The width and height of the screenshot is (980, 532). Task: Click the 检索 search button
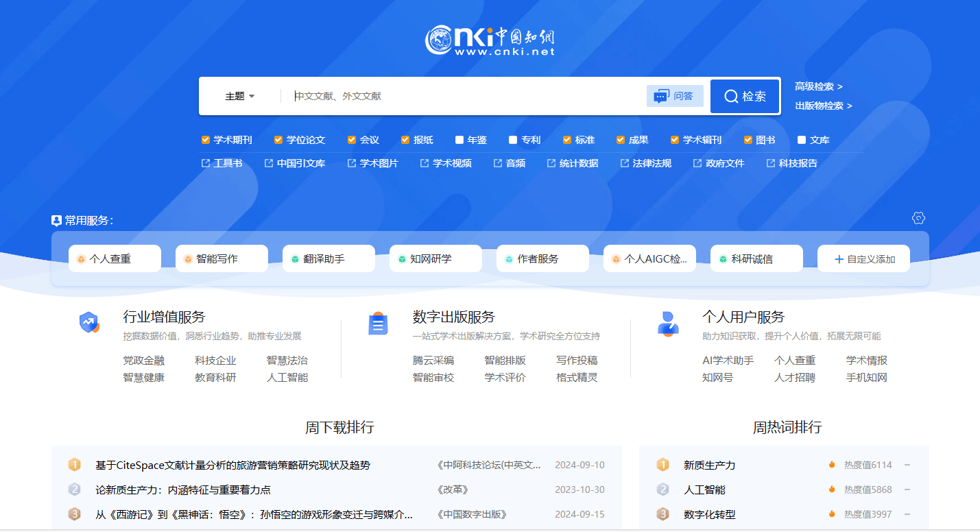[x=745, y=96]
